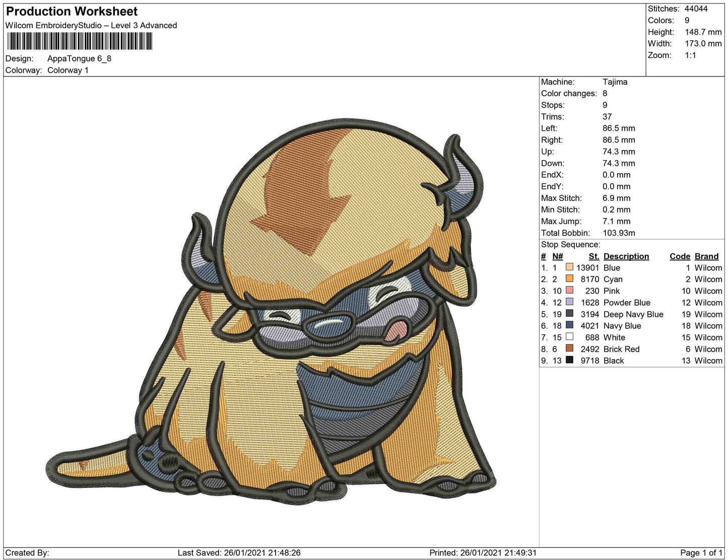Click the Brand entry in the Black row
Viewport: 728px width, 560px height.
click(x=708, y=360)
